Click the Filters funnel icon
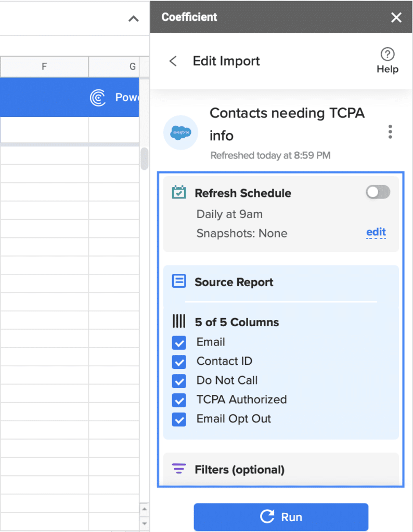Image resolution: width=413 pixels, height=532 pixels. [179, 469]
